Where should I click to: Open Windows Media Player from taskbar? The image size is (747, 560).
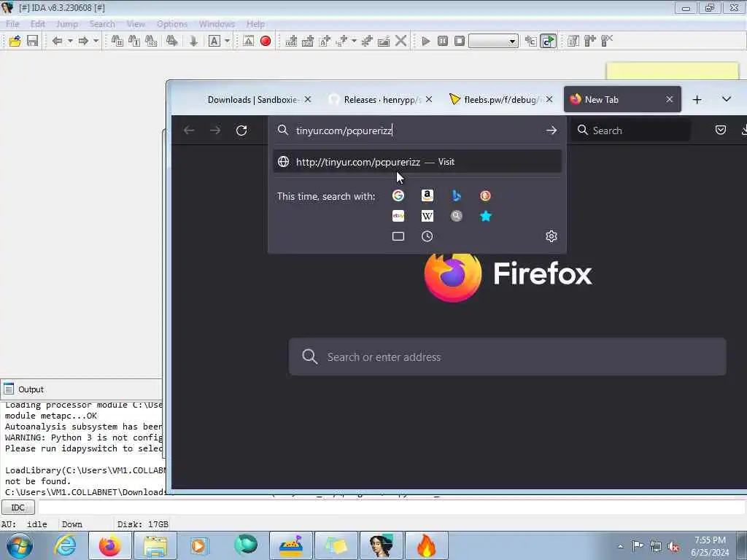pos(199,545)
